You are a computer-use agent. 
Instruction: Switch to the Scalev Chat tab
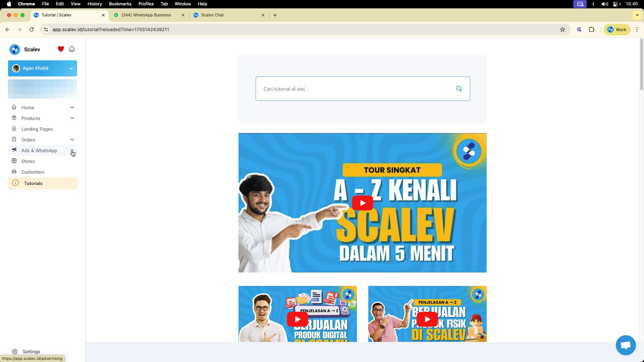212,15
